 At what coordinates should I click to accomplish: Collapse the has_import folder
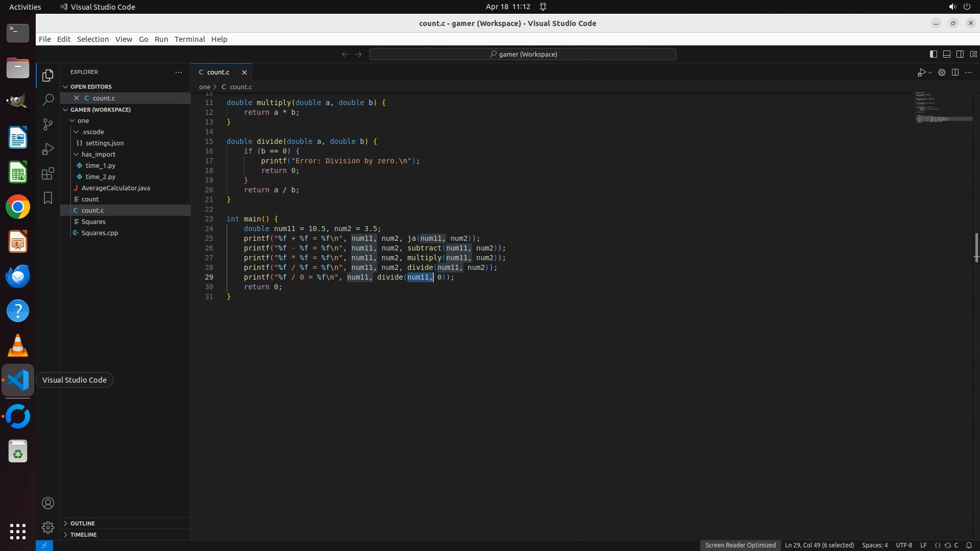(98, 154)
